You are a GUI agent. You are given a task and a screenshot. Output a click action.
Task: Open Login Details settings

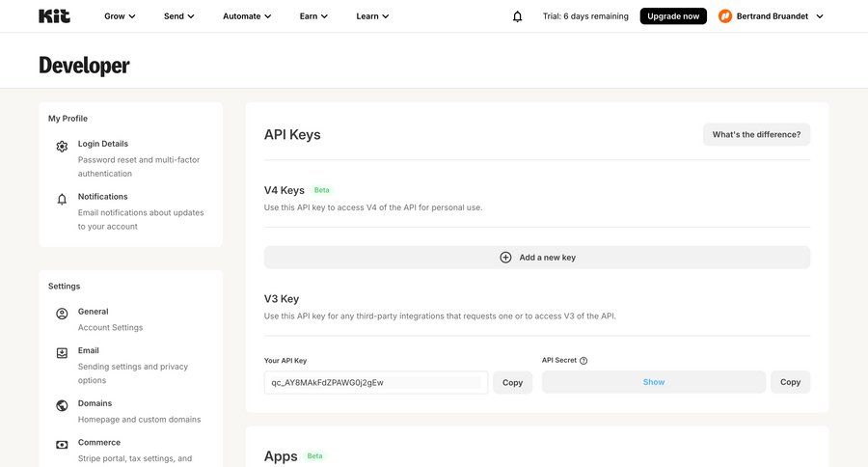[103, 144]
